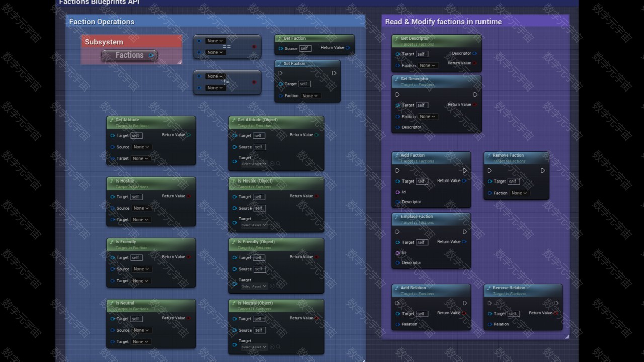Viewport: 644px width, 362px height.
Task: Click the not-equal (!=) node red output pin
Action: click(254, 82)
